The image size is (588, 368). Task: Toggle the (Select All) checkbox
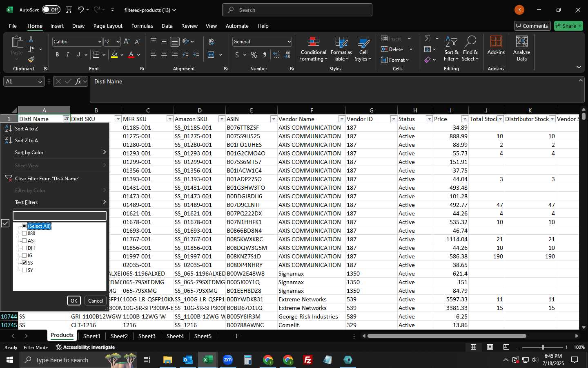coord(24,226)
